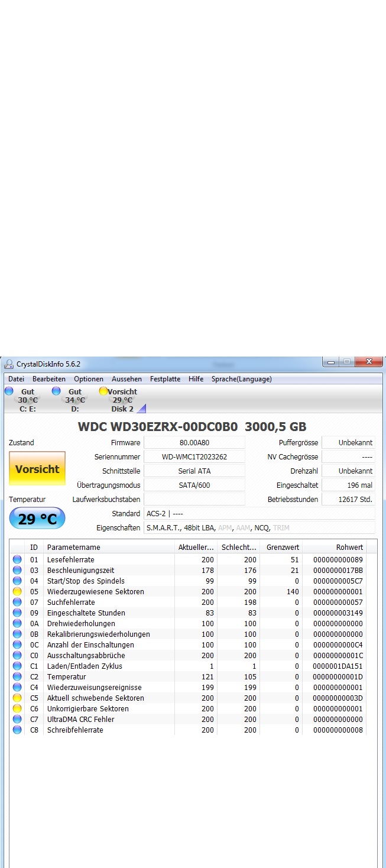Click status icon for Drehwiederholungen
Screen dimensions: 386x868
coord(17,623)
